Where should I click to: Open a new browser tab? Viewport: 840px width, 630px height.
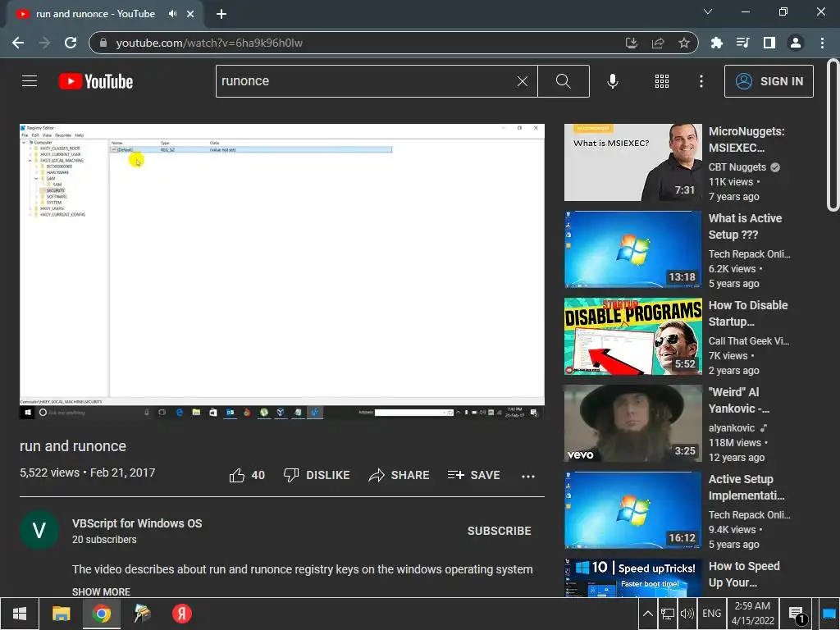click(x=221, y=15)
